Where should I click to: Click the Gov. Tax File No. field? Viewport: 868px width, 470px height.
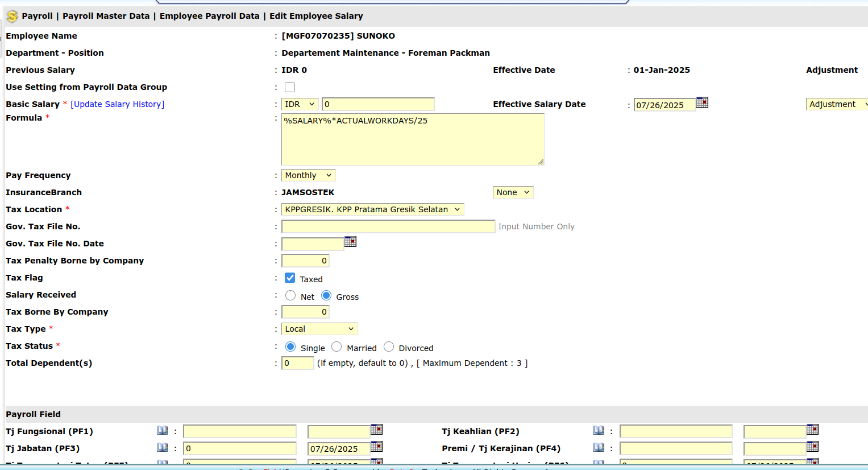click(x=388, y=226)
